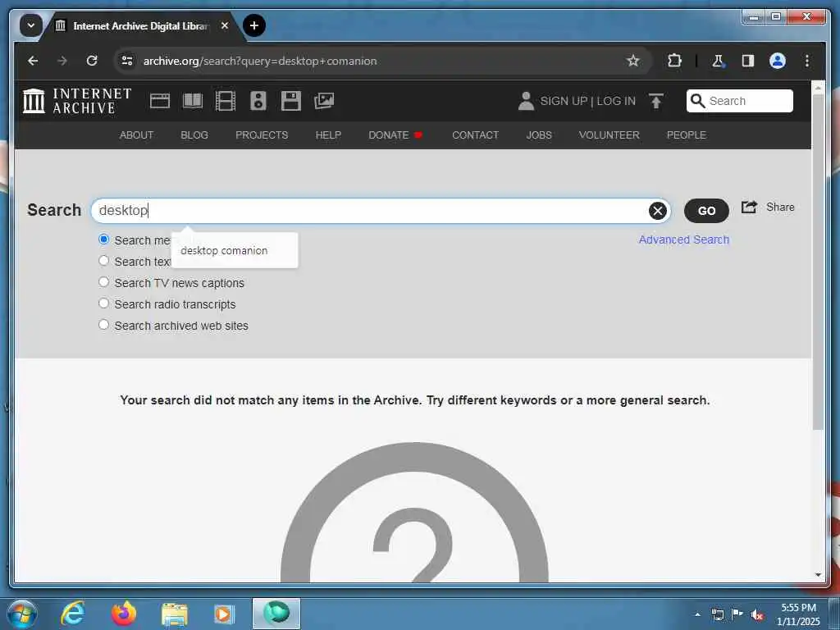
Task: Open the Advanced Search link
Action: pyautogui.click(x=683, y=240)
